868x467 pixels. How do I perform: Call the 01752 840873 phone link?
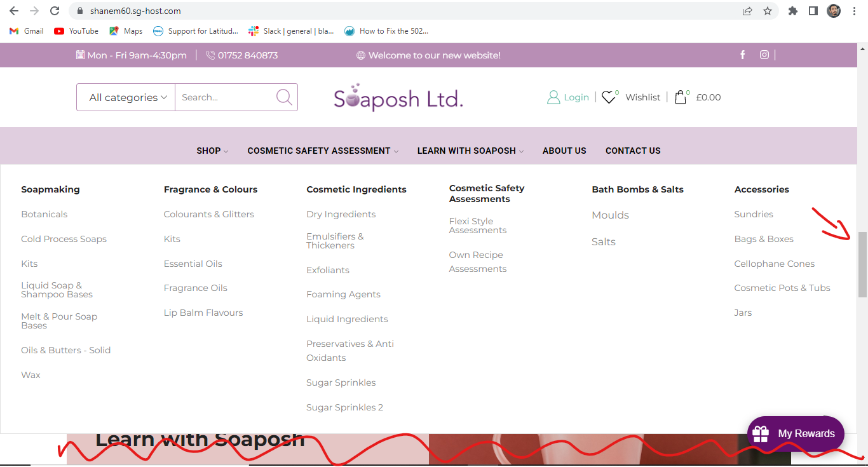tap(242, 55)
